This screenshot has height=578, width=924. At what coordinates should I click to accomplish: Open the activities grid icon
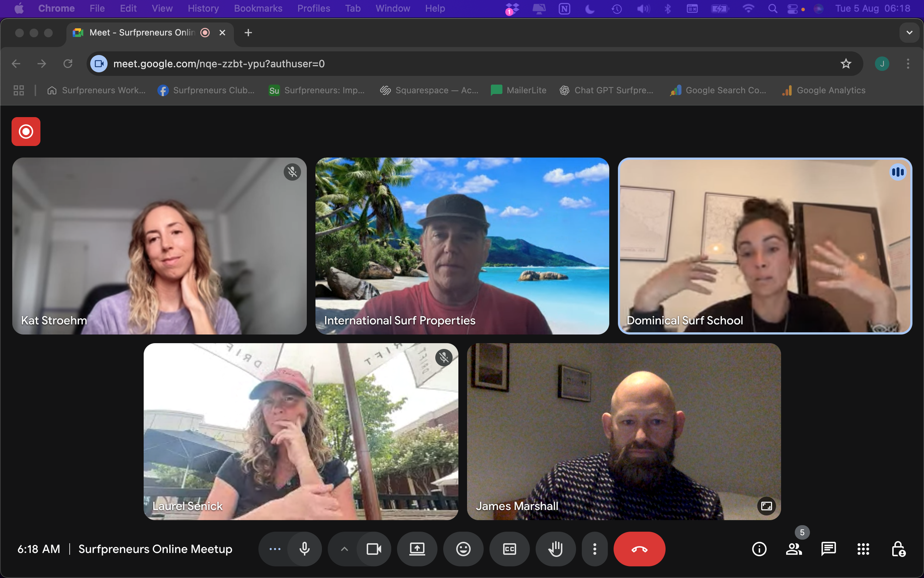coord(863,549)
